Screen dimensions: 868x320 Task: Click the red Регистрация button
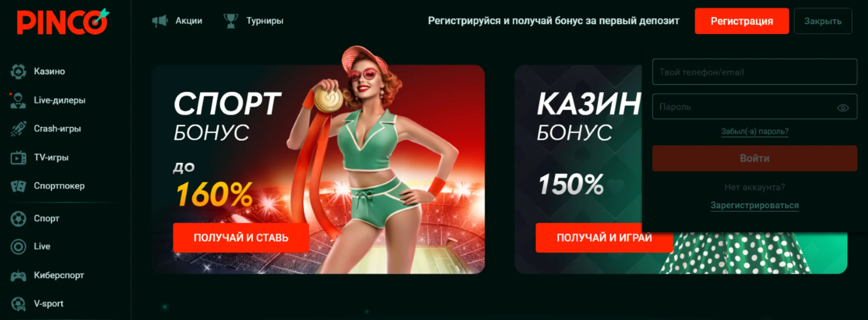tap(741, 21)
